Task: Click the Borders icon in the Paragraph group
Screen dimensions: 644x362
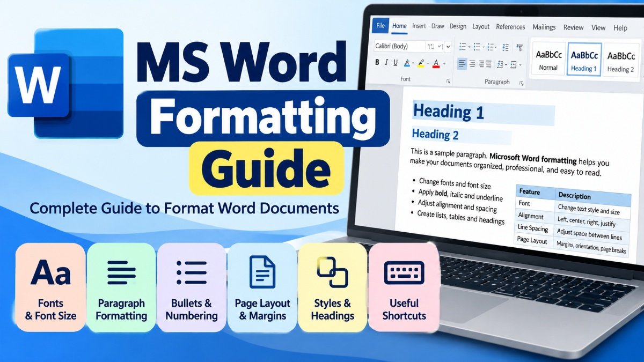Action: [x=513, y=64]
